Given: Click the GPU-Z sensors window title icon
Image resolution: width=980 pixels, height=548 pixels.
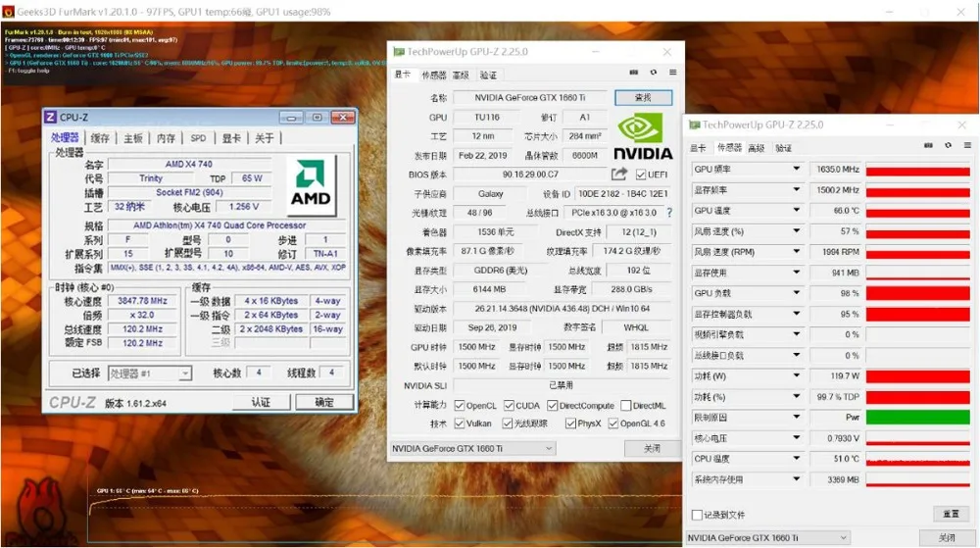Looking at the screenshot, I should (694, 125).
